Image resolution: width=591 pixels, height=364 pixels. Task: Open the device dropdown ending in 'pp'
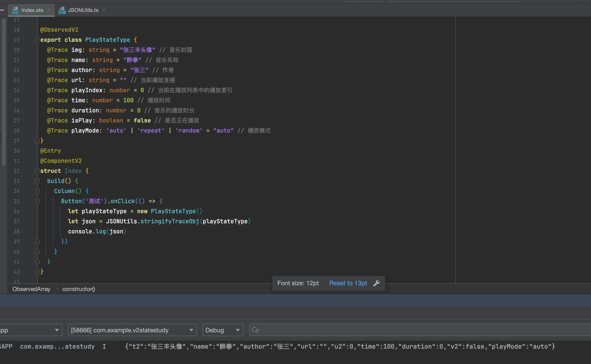pyautogui.click(x=30, y=330)
